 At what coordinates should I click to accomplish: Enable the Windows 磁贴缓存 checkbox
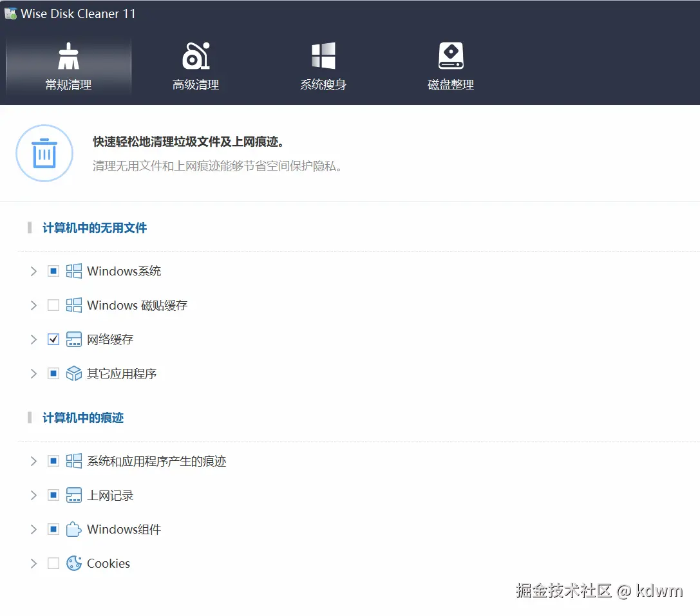click(53, 305)
